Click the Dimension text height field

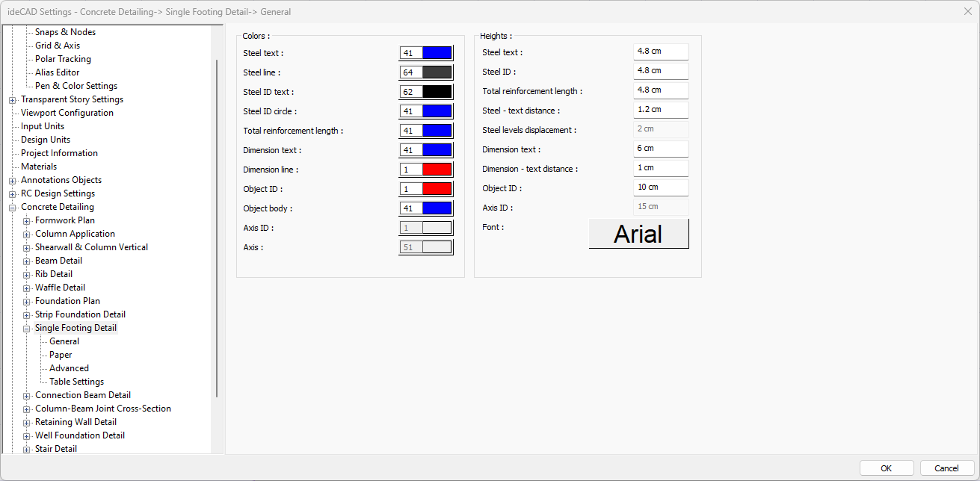click(660, 149)
